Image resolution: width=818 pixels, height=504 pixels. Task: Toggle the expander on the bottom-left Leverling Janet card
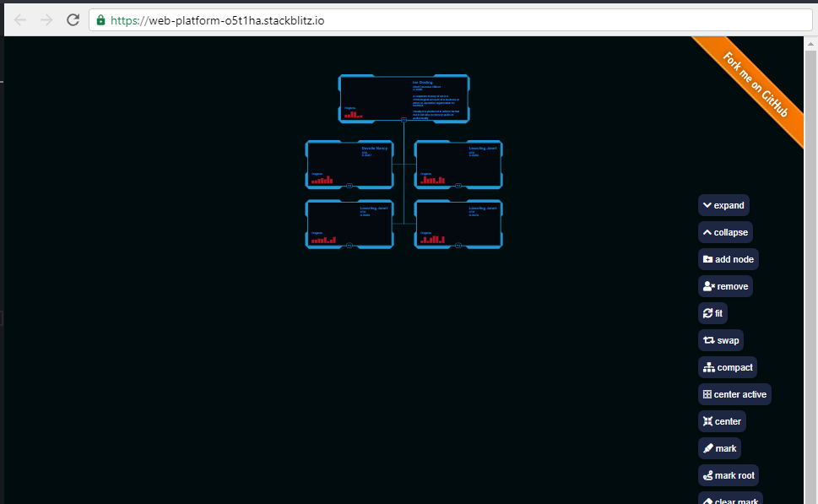coord(349,245)
